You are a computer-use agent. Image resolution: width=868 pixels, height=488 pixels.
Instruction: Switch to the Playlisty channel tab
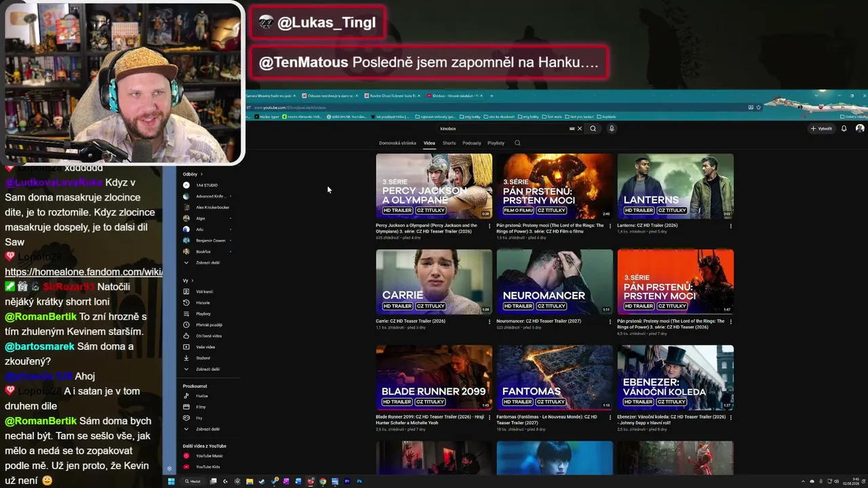(496, 143)
